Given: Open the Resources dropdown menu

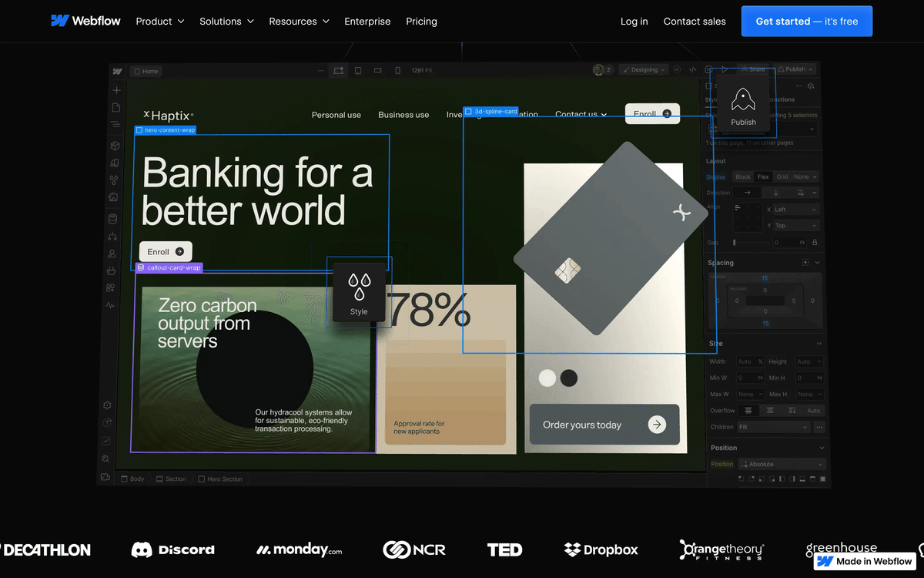Looking at the screenshot, I should coord(300,22).
